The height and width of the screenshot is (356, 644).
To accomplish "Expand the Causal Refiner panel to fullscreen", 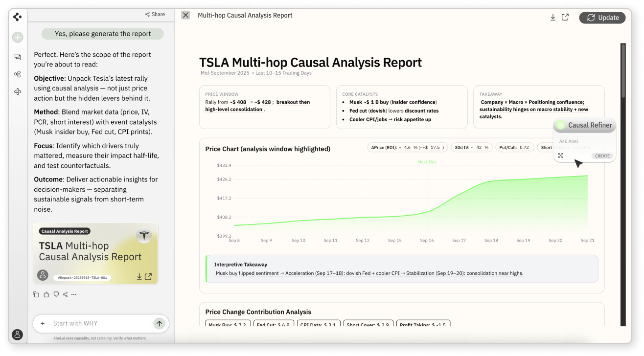I will [561, 156].
